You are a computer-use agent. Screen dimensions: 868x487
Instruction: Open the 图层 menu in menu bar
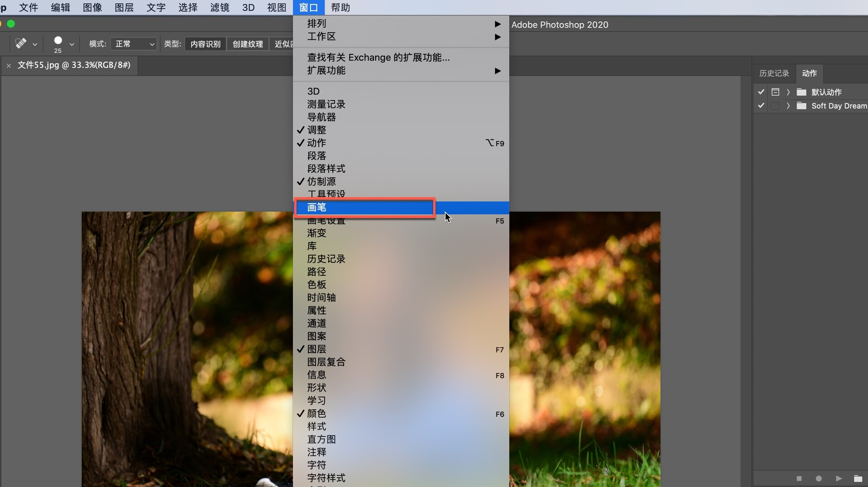click(x=124, y=8)
